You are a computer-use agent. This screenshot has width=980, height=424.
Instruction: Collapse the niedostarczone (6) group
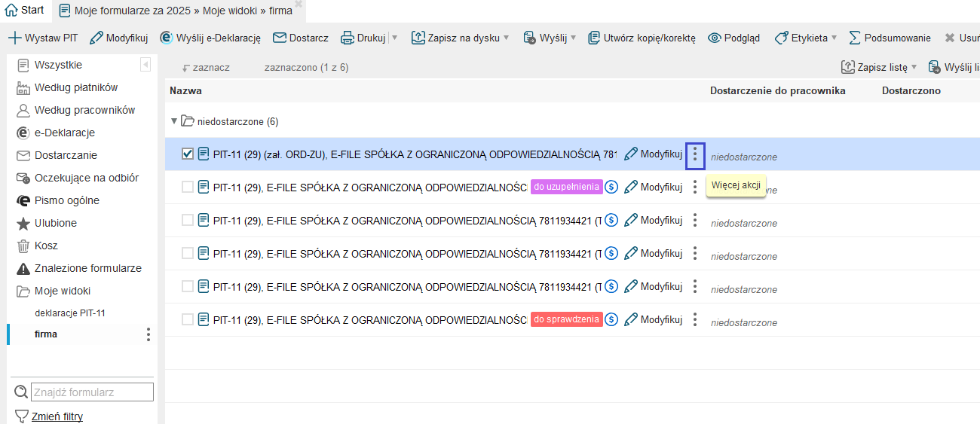174,121
